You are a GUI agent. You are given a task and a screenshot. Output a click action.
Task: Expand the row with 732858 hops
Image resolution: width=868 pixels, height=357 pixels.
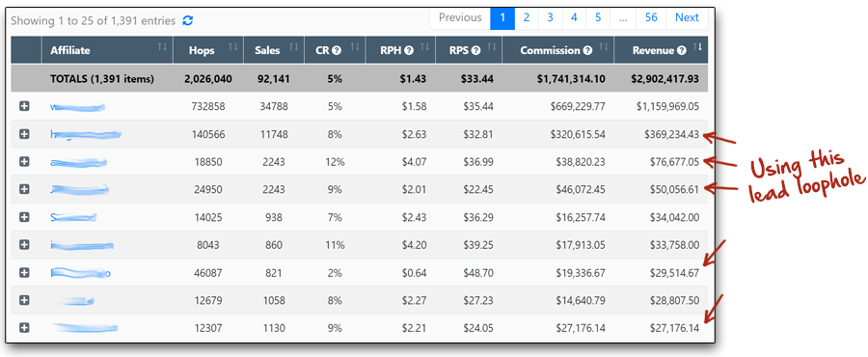[24, 106]
